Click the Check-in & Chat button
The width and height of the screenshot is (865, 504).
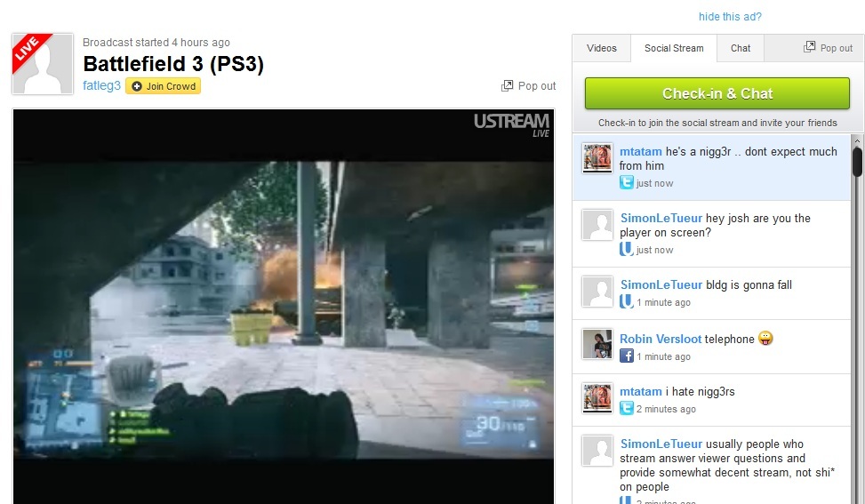click(717, 93)
